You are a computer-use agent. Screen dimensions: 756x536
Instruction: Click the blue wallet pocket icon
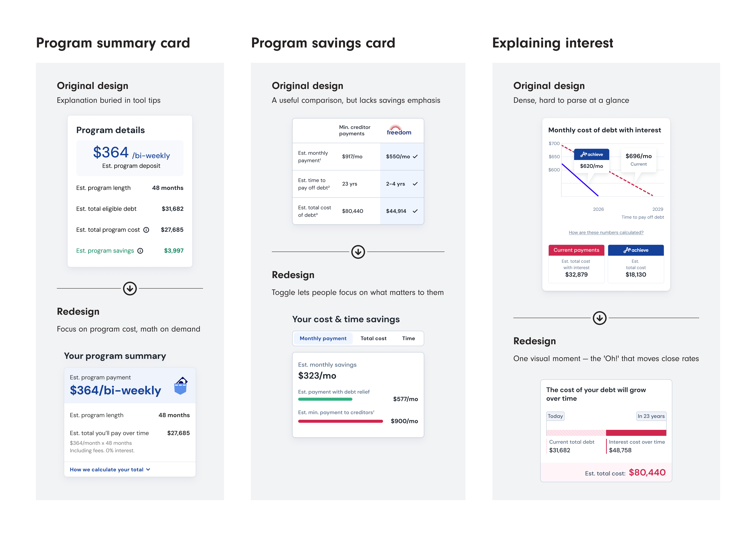pyautogui.click(x=181, y=386)
